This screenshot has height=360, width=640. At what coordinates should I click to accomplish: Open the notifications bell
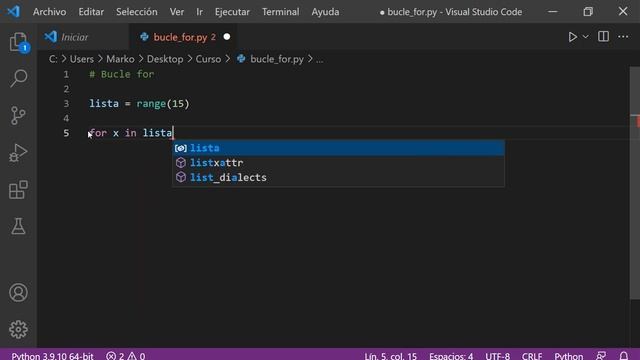click(624, 356)
